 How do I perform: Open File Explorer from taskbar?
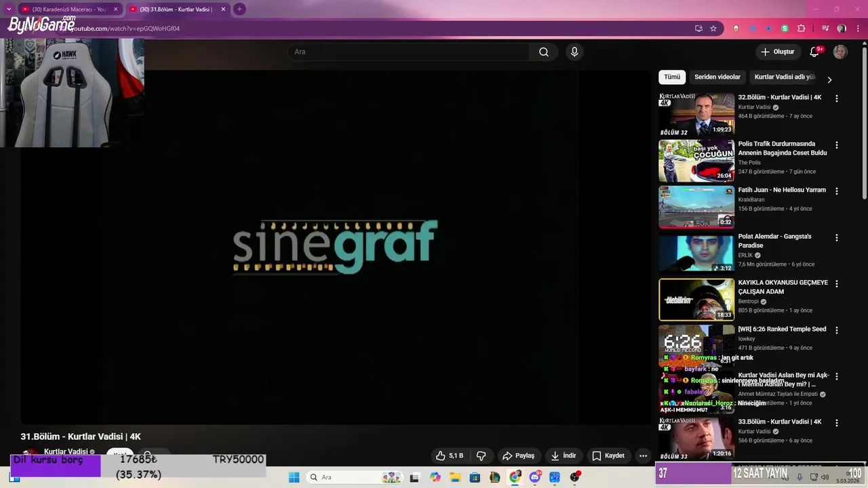[x=455, y=478]
